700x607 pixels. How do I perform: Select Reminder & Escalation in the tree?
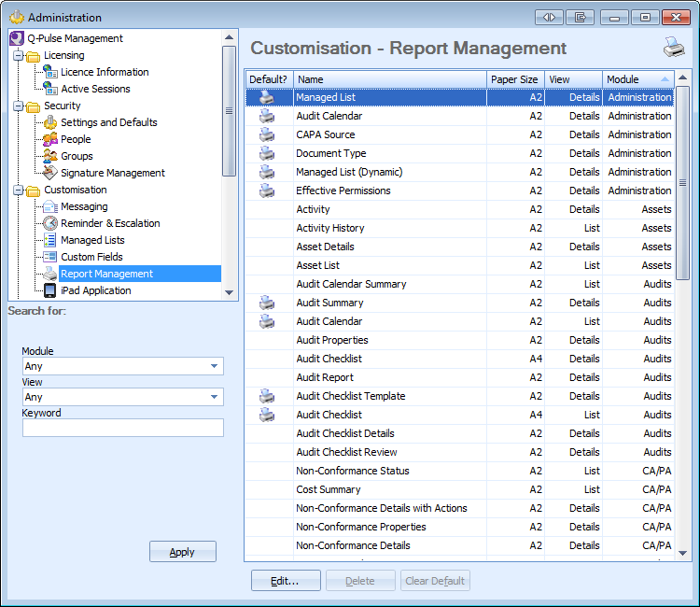coord(110,223)
